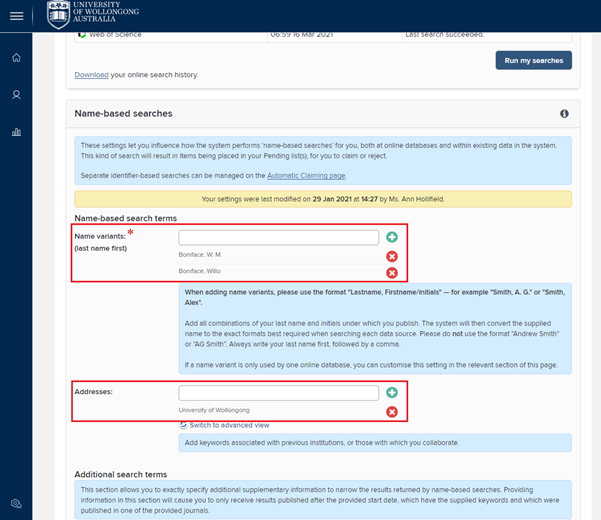The image size is (601, 520).
Task: Add a name variant with green plus
Action: click(392, 237)
